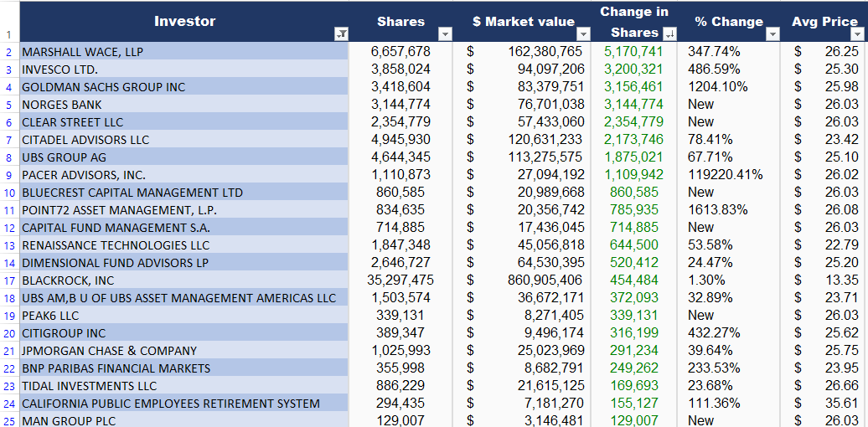Image resolution: width=868 pixels, height=427 pixels.
Task: Select the DIMENSIONAL FUND ADVISORS LP cell
Action: coord(184,263)
